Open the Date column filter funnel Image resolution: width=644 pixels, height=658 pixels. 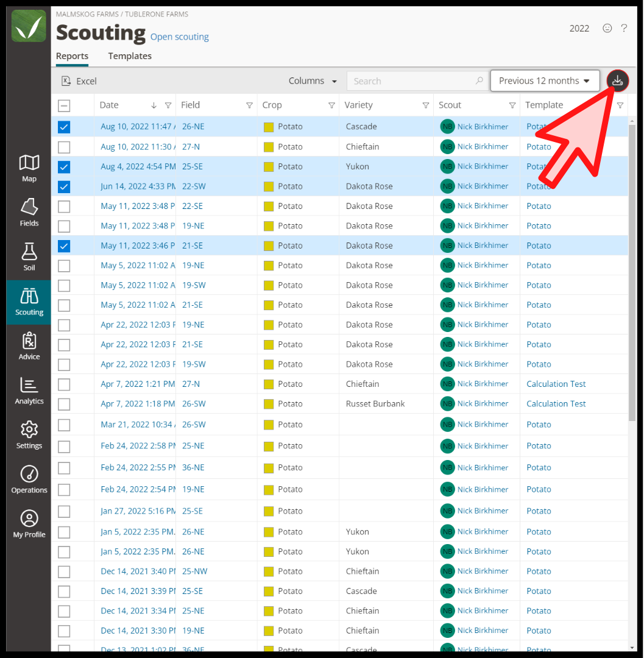point(168,105)
